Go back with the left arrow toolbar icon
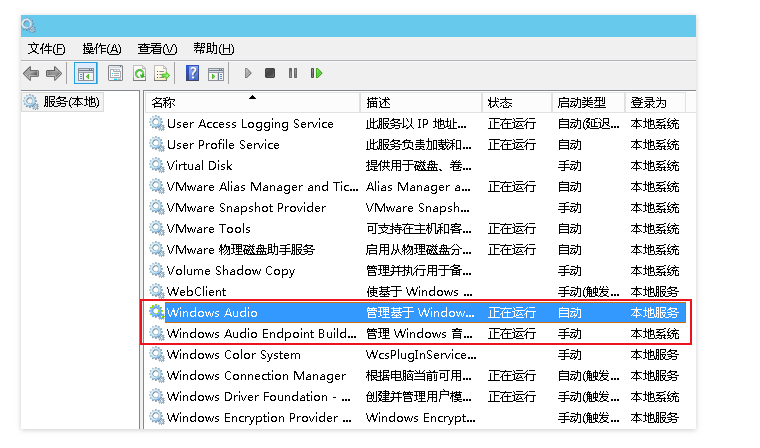 (x=31, y=74)
